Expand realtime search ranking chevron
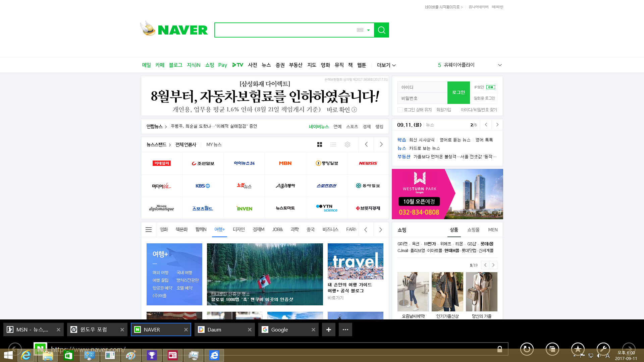 coord(500,65)
